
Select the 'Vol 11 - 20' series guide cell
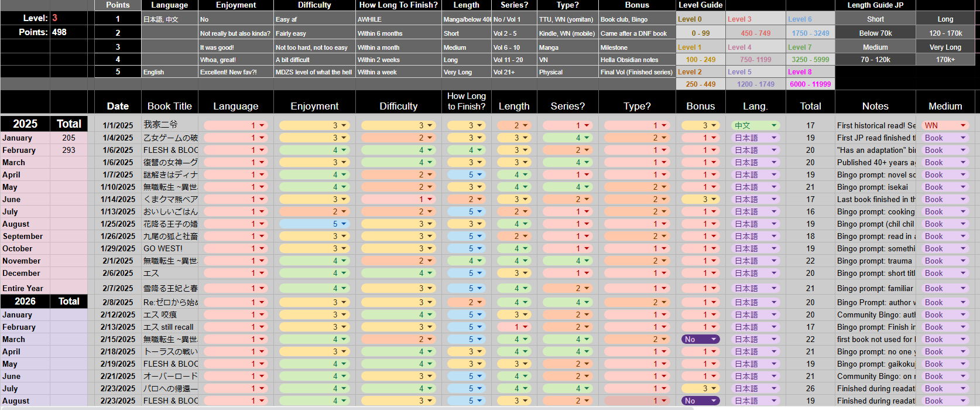[514, 60]
